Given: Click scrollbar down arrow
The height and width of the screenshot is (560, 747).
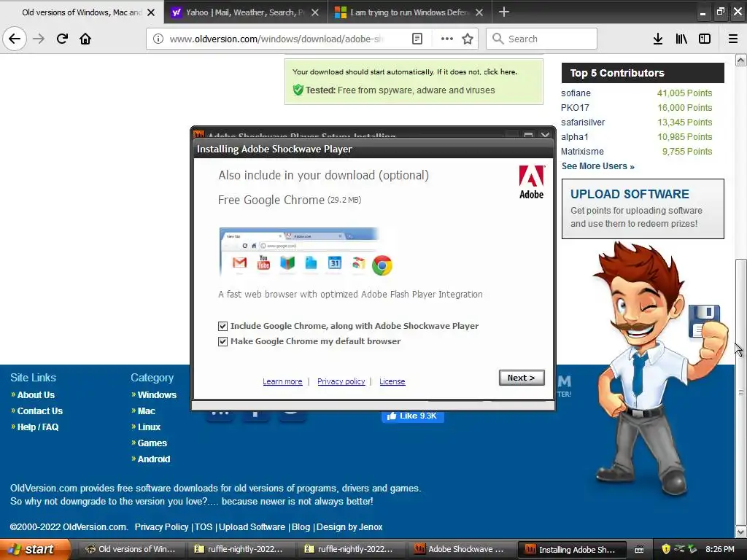Looking at the screenshot, I should click(740, 532).
